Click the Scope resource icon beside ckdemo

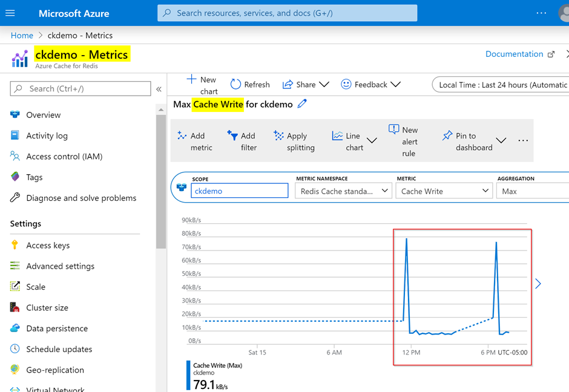pos(182,187)
